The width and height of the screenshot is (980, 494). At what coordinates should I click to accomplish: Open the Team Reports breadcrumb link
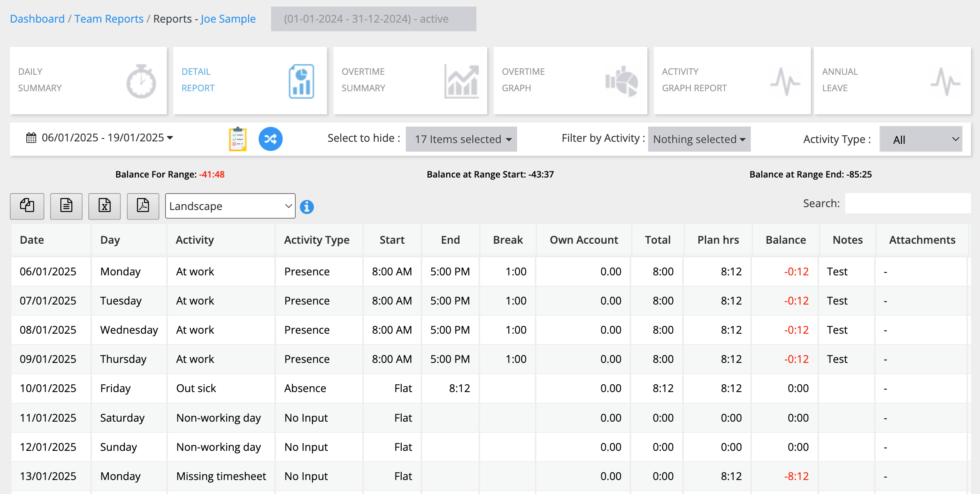109,19
